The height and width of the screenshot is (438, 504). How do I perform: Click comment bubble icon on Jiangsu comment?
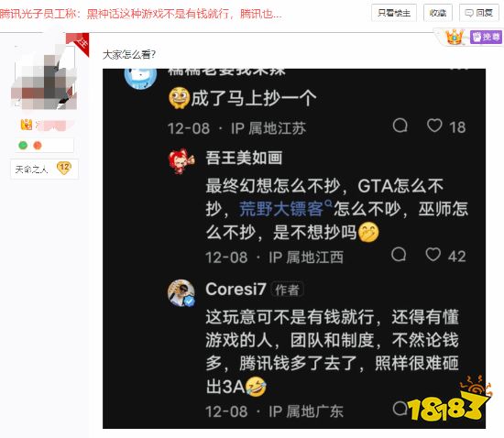point(400,126)
